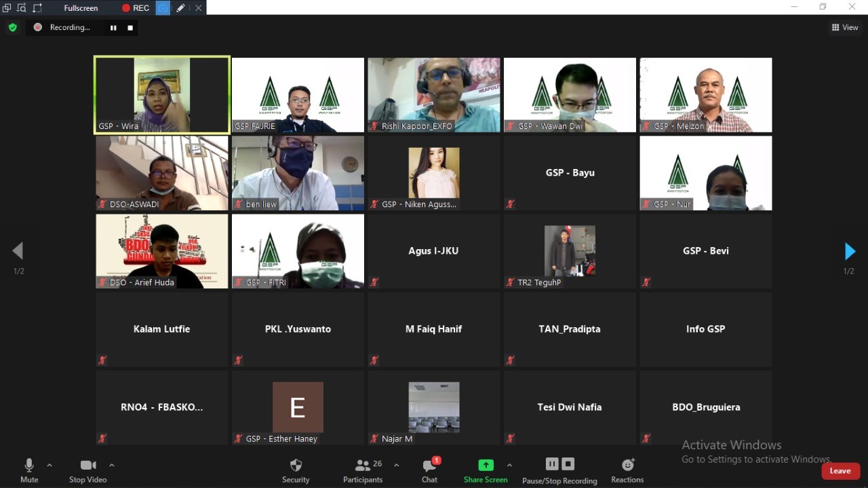Click muted mic icon on BDO_Bruguiera tile
Screen dimensions: 868x488
tap(646, 438)
